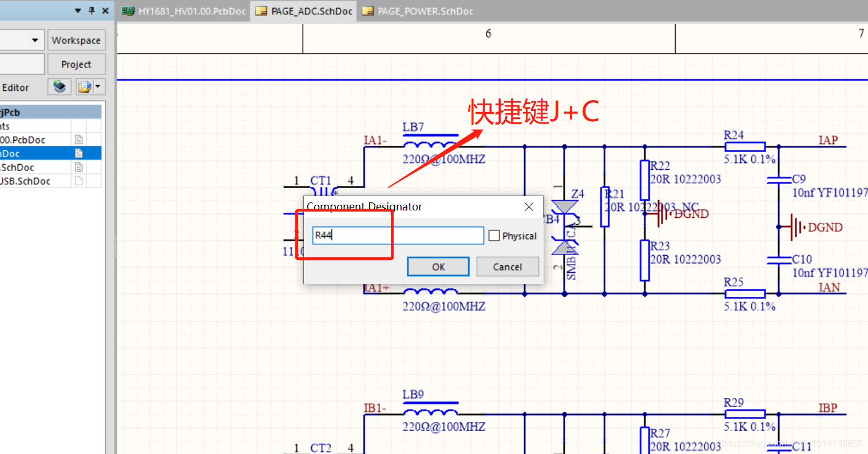Open the workspace combo box dropdown
This screenshot has width=868, height=454.
pos(35,40)
